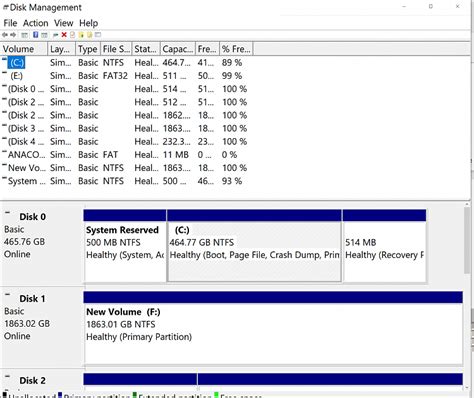This screenshot has width=474, height=398.
Task: Click the folder Explore toolbar icon
Action: pos(89,35)
